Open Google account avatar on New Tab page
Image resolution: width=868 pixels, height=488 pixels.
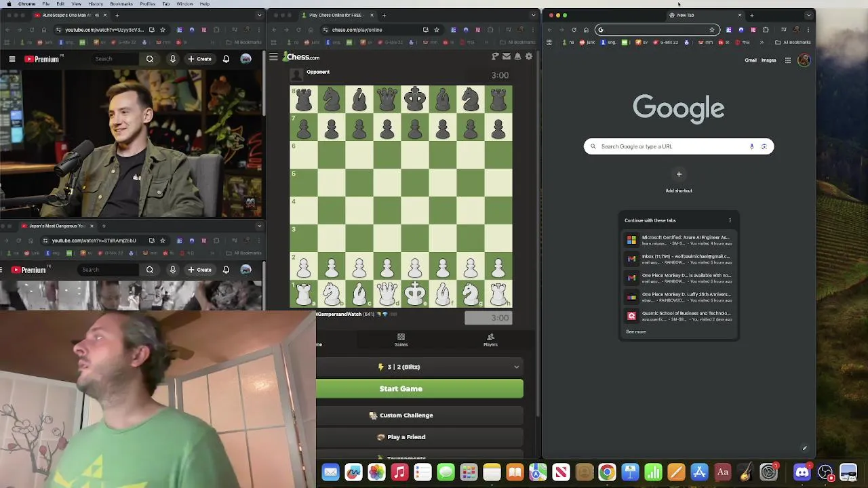[x=804, y=60]
